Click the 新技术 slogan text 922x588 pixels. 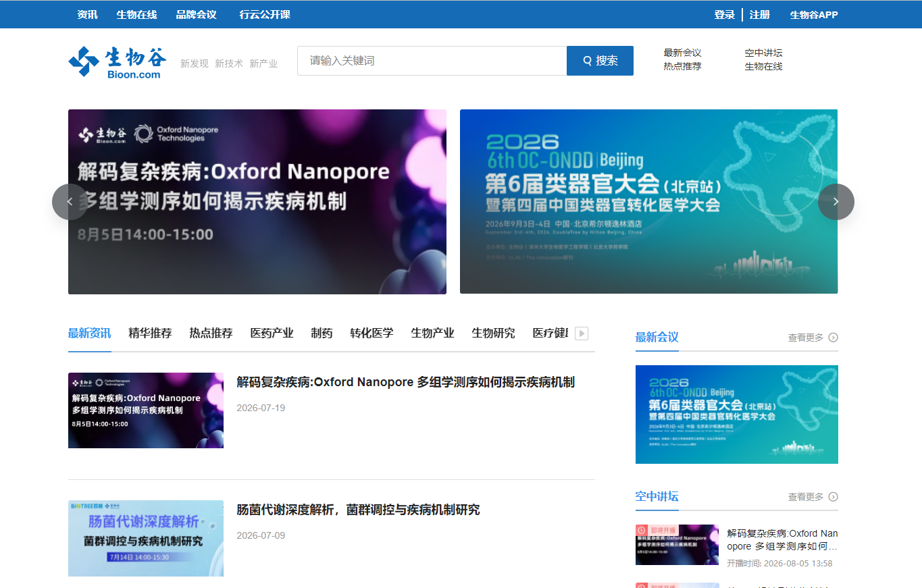229,63
